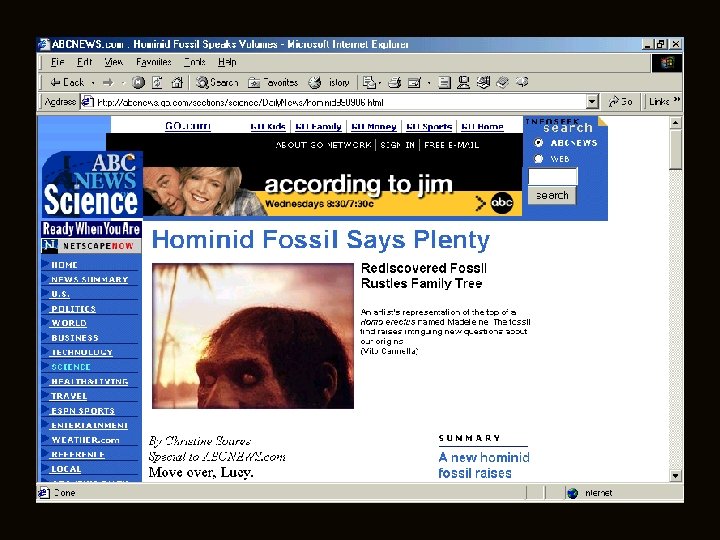
Task: Open the Tools menu
Action: tap(195, 62)
